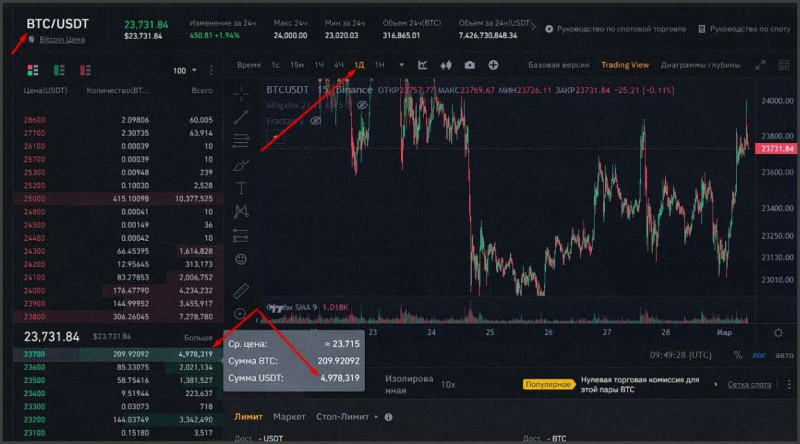This screenshot has width=800, height=444.
Task: Click the 09:49:28 (UTC) clock
Action: pyautogui.click(x=681, y=355)
